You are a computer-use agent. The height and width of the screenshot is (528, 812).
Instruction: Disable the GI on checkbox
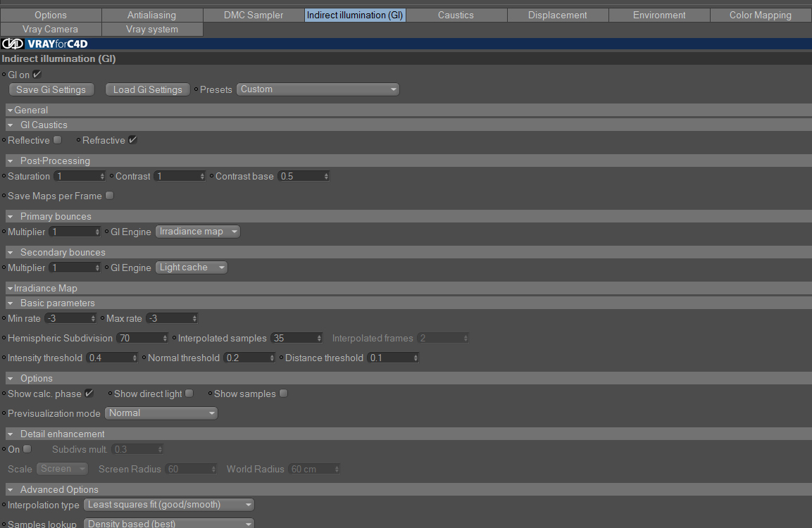(x=37, y=75)
